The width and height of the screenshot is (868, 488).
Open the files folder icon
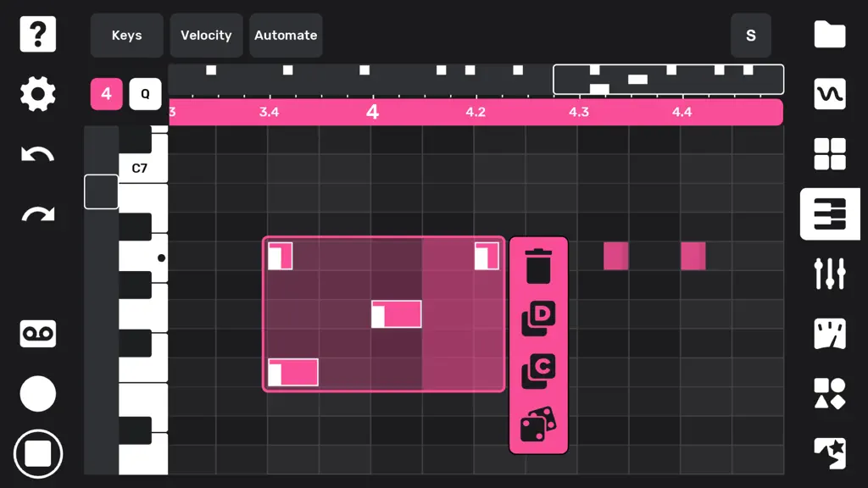pyautogui.click(x=830, y=34)
